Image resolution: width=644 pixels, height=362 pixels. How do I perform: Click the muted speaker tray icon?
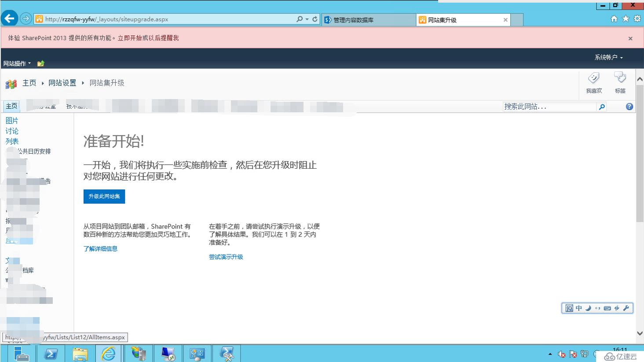tap(562, 354)
